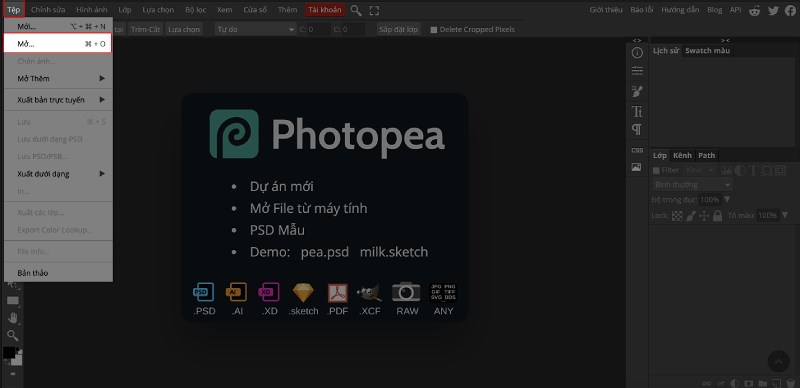
Task: Click the .sketch diamond icon
Action: [x=303, y=293]
